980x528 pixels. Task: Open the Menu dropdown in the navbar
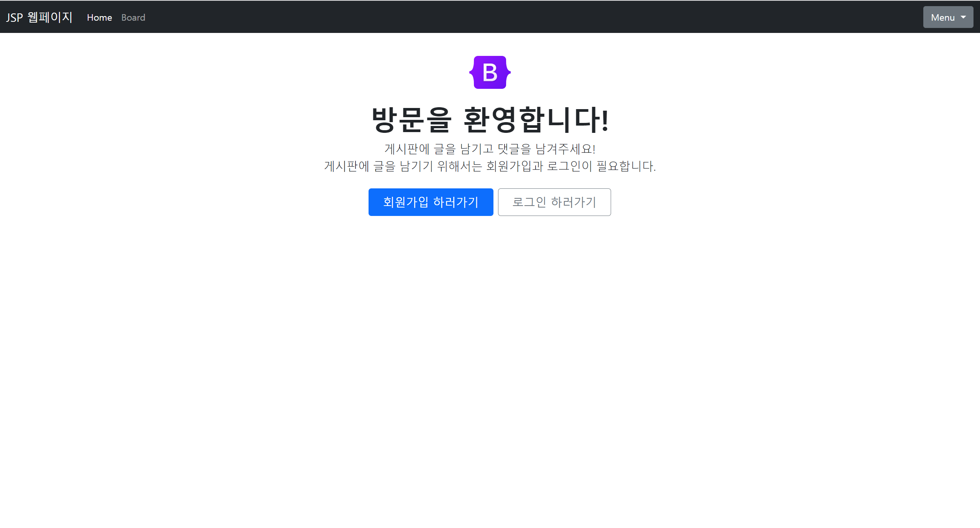coord(948,17)
